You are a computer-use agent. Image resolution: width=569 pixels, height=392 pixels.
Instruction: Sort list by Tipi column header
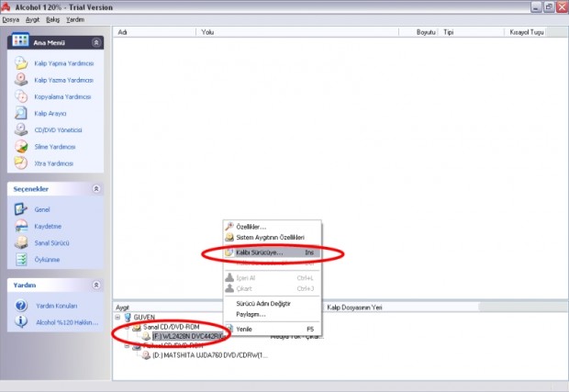(472, 32)
